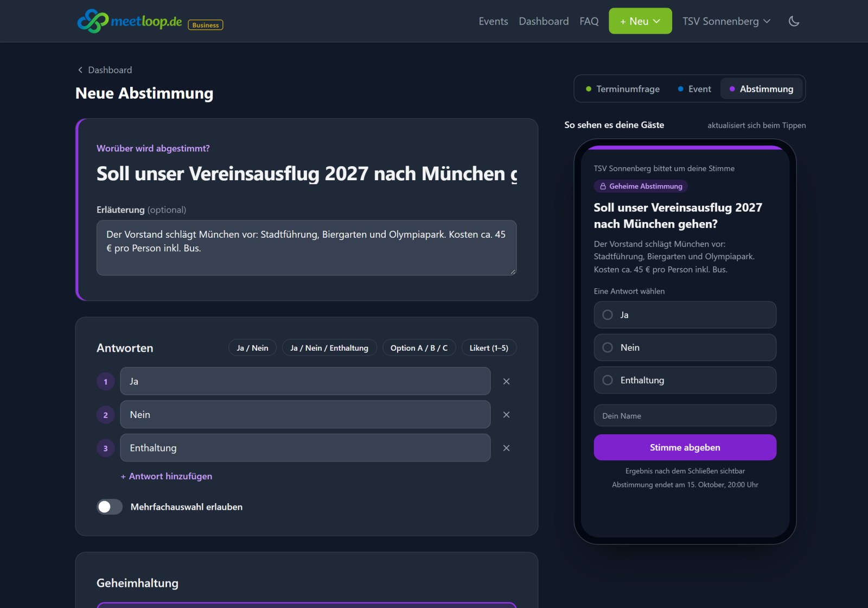Click the number 3 answer badge
Viewport: 868px width, 608px height.
[105, 448]
